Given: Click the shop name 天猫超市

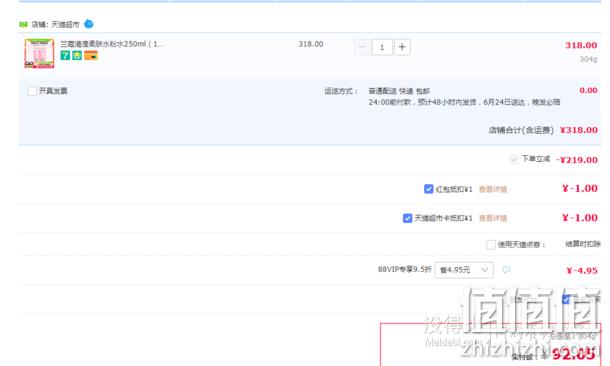Looking at the screenshot, I should tap(65, 25).
